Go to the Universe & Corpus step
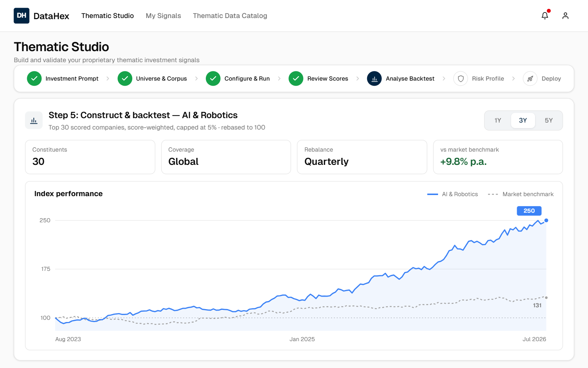 tap(161, 78)
